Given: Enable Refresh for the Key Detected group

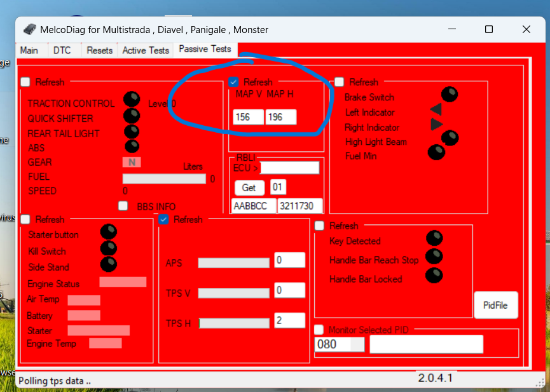Looking at the screenshot, I should 319,226.
